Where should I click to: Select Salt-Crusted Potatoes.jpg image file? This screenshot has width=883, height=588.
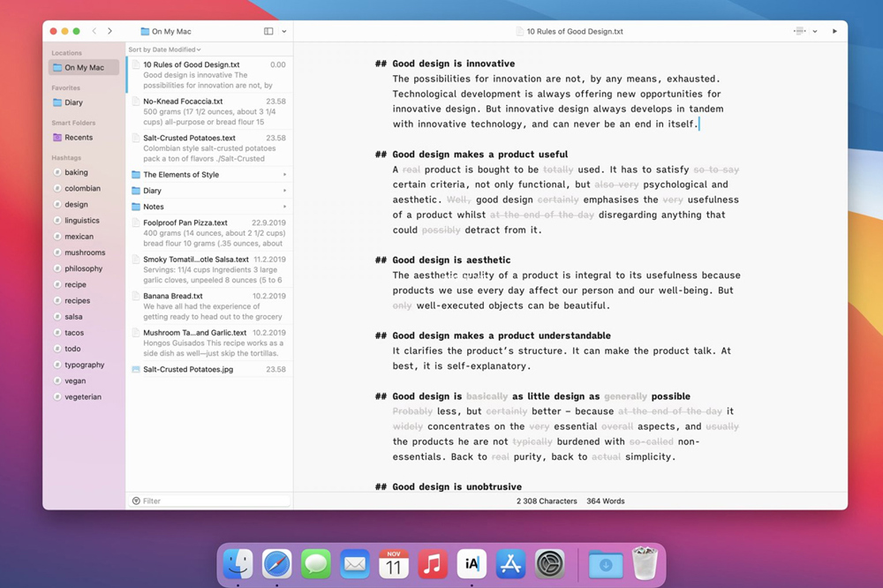click(209, 369)
